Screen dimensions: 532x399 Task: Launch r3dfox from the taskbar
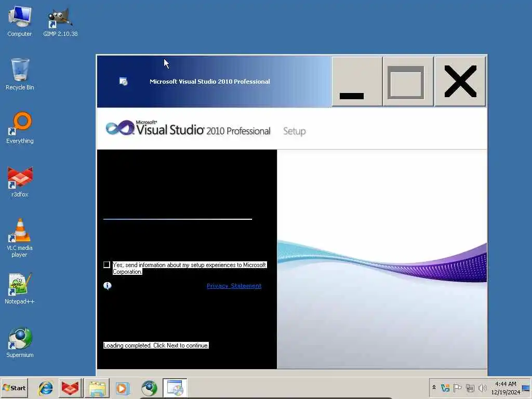[x=70, y=388]
